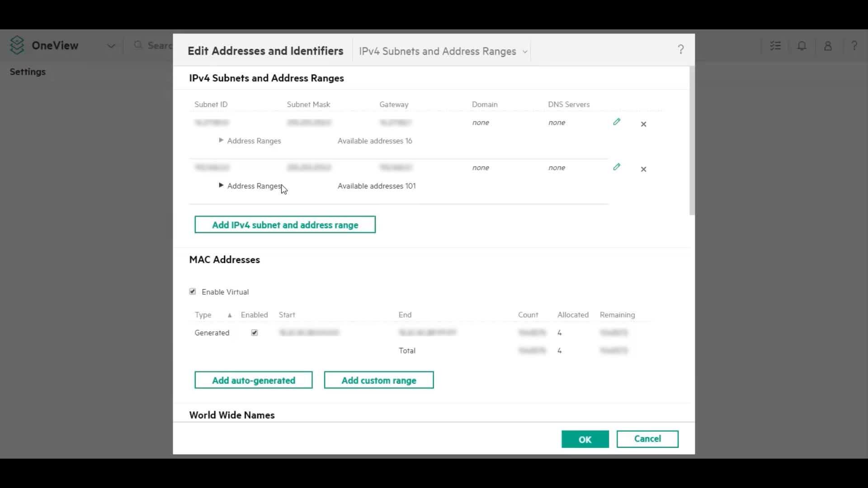Click Add custom range button
This screenshot has width=868, height=488.
[x=378, y=380]
